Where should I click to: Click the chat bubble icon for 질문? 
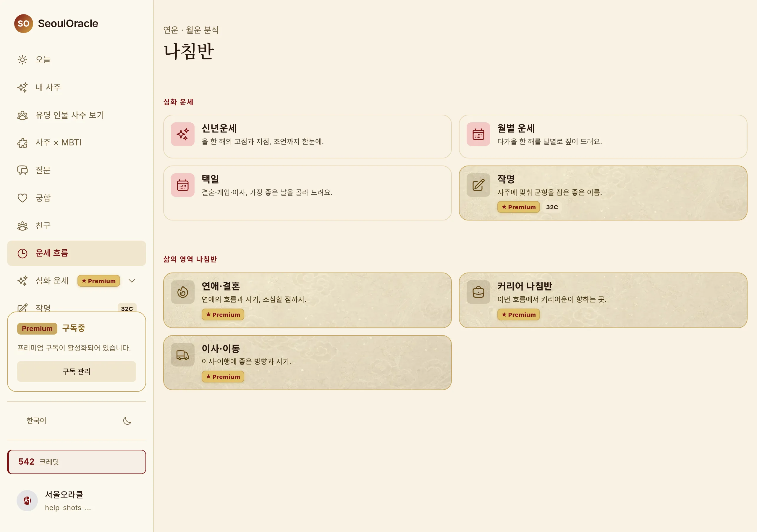click(x=22, y=170)
